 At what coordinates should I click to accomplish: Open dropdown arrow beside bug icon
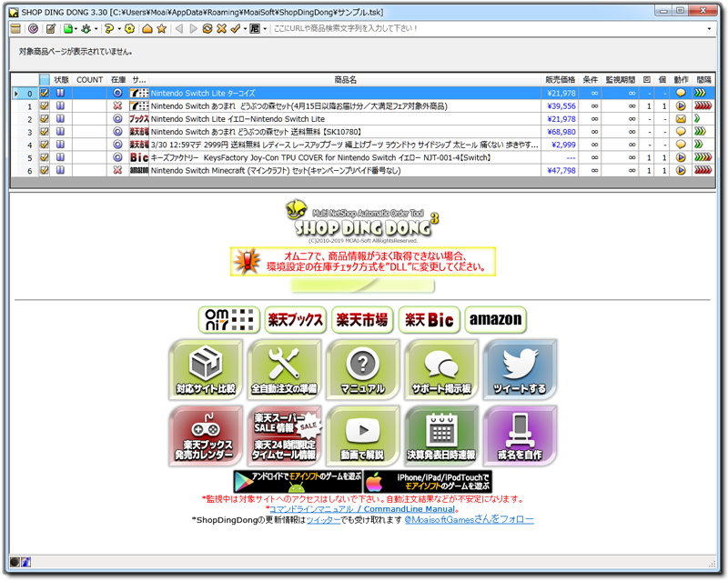96,29
